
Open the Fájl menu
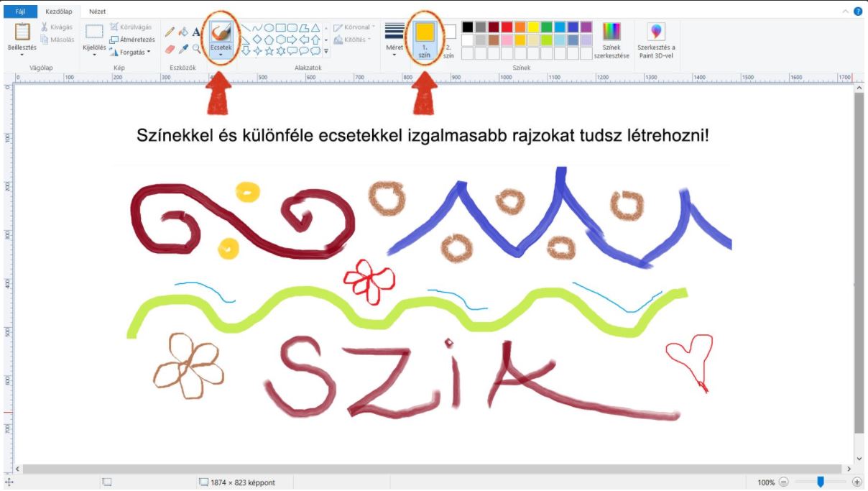[20, 12]
